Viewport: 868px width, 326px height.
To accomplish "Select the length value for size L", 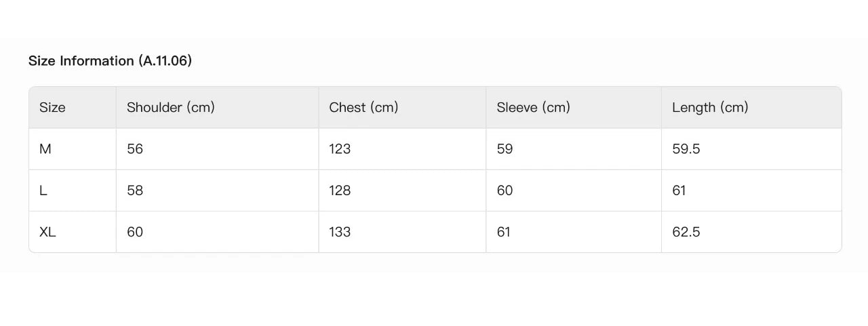I will pos(679,190).
